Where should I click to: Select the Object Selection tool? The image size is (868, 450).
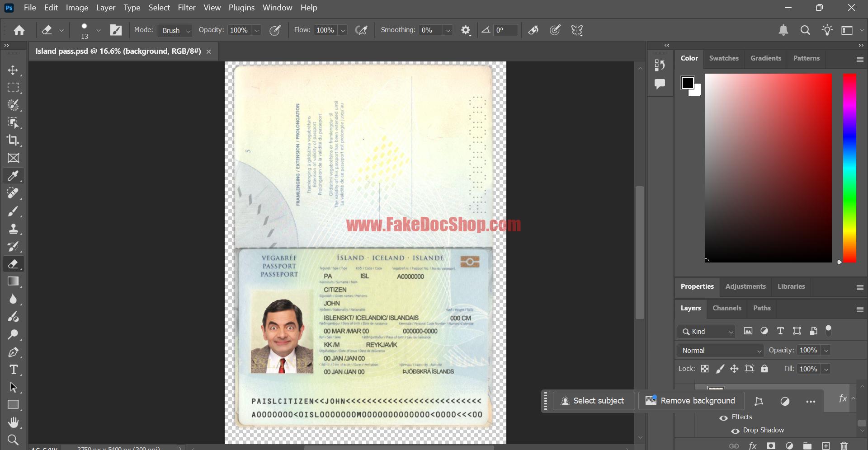tap(13, 123)
